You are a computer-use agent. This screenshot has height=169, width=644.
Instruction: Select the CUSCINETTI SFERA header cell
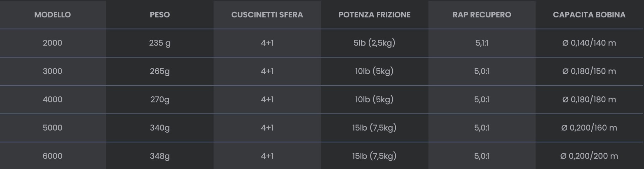coord(267,15)
